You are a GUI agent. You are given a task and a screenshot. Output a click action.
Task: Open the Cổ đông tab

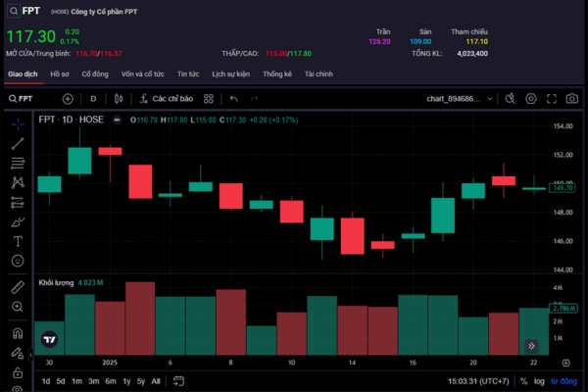coord(95,73)
